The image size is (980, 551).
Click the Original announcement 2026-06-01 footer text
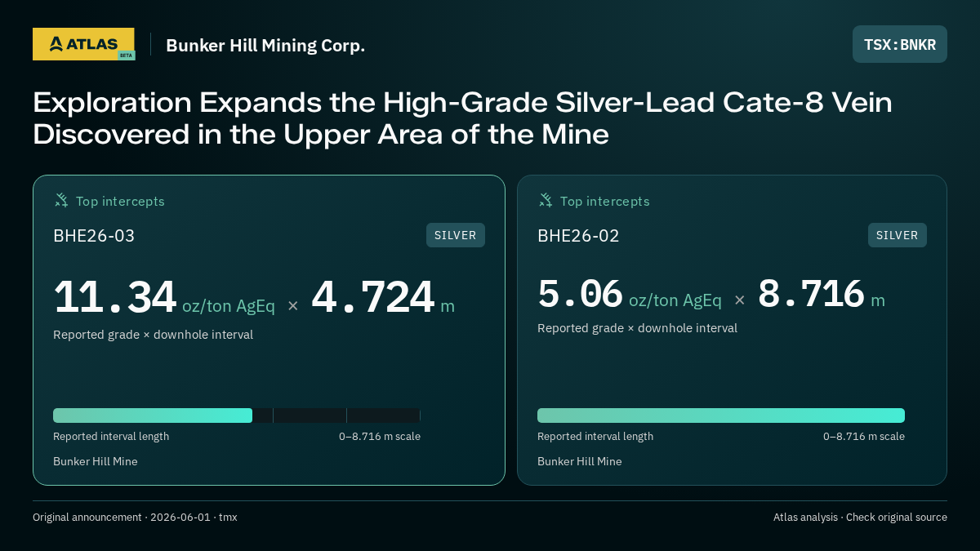click(x=135, y=518)
